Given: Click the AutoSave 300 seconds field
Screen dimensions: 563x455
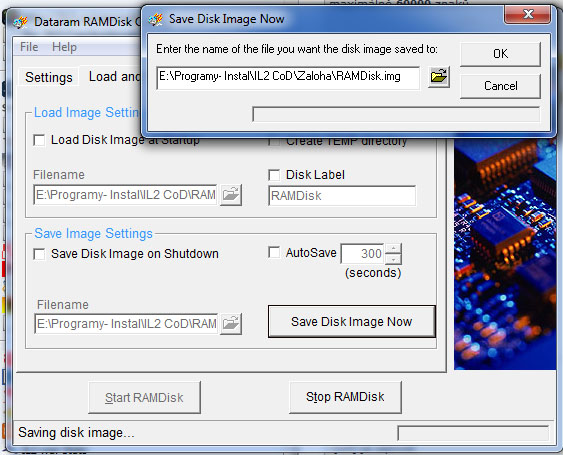Looking at the screenshot, I should click(x=363, y=254).
